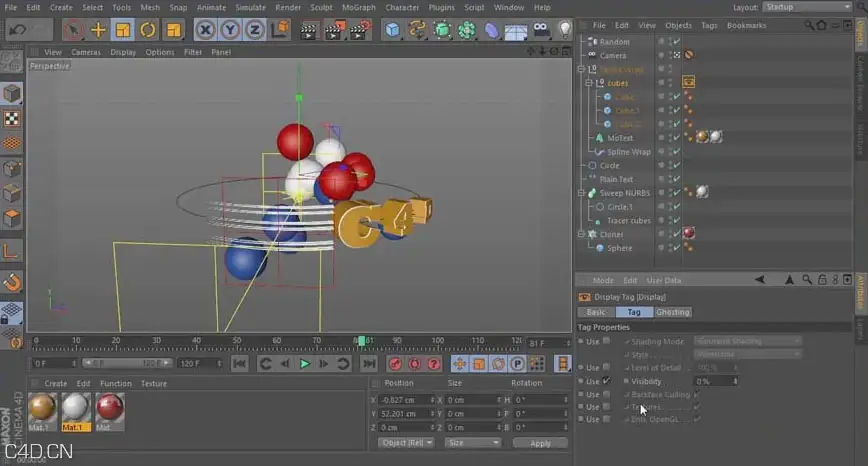Select Polygons mode icon

12,219
